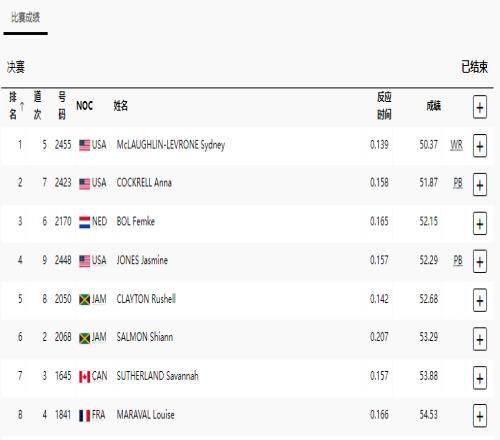Click the Netherlands flag icon
The height and width of the screenshot is (440, 500).
tap(85, 222)
